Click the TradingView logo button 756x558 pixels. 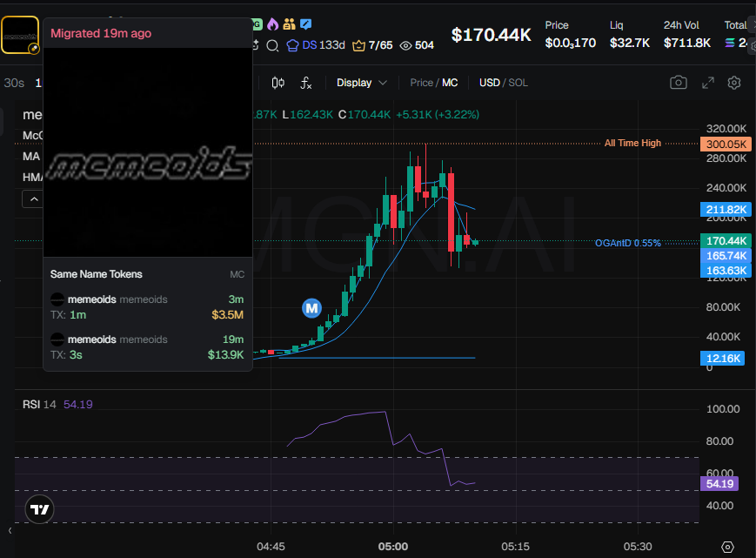coord(39,509)
